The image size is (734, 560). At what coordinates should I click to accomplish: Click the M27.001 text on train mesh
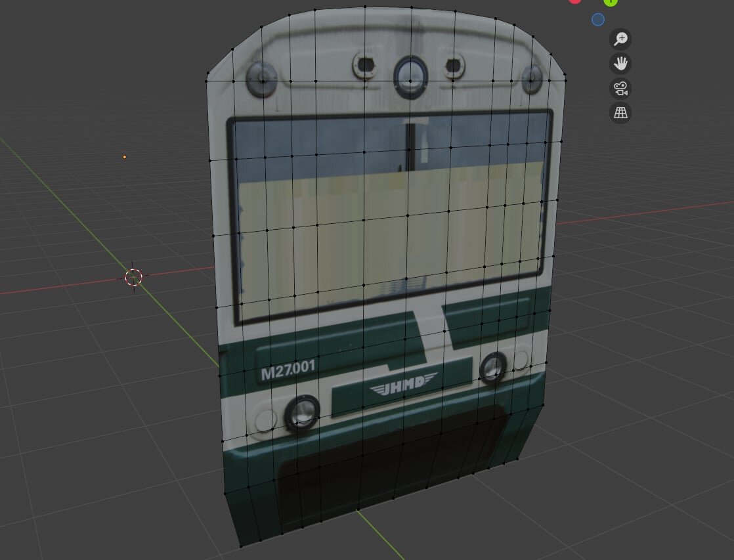click(x=288, y=370)
